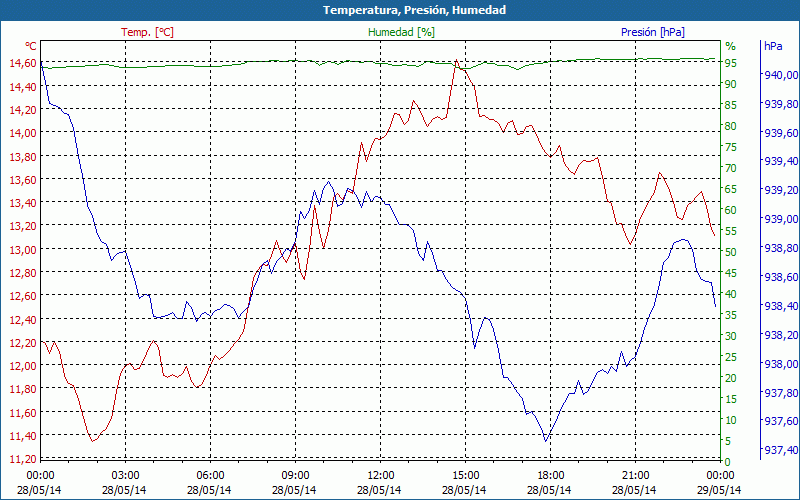Select the red 'Temp. [°C]' legend label
The image size is (800, 500).
(147, 32)
